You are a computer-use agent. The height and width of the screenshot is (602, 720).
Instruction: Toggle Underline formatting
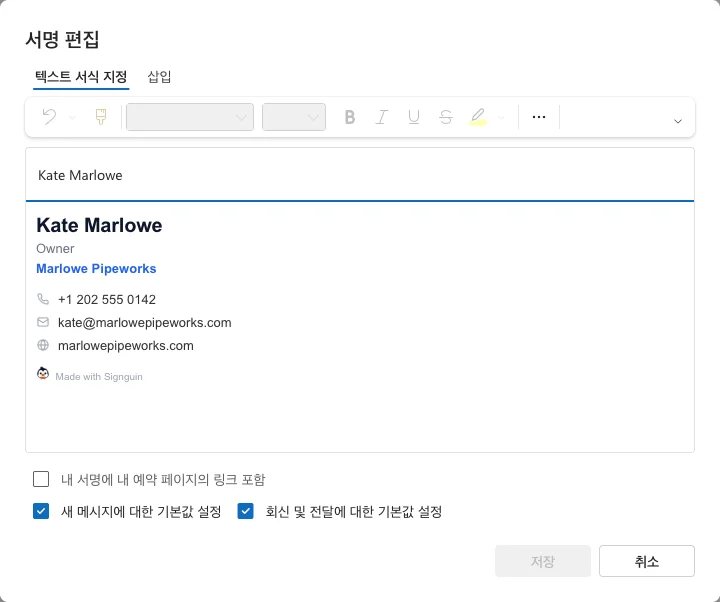point(414,117)
